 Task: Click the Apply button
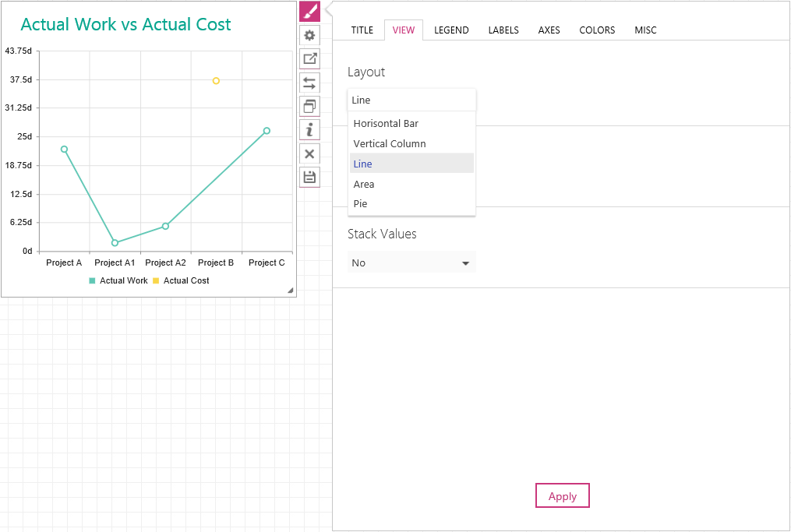[x=563, y=495]
